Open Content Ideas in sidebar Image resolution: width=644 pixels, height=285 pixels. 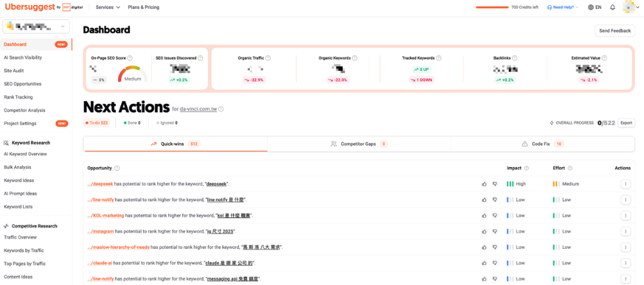click(18, 277)
